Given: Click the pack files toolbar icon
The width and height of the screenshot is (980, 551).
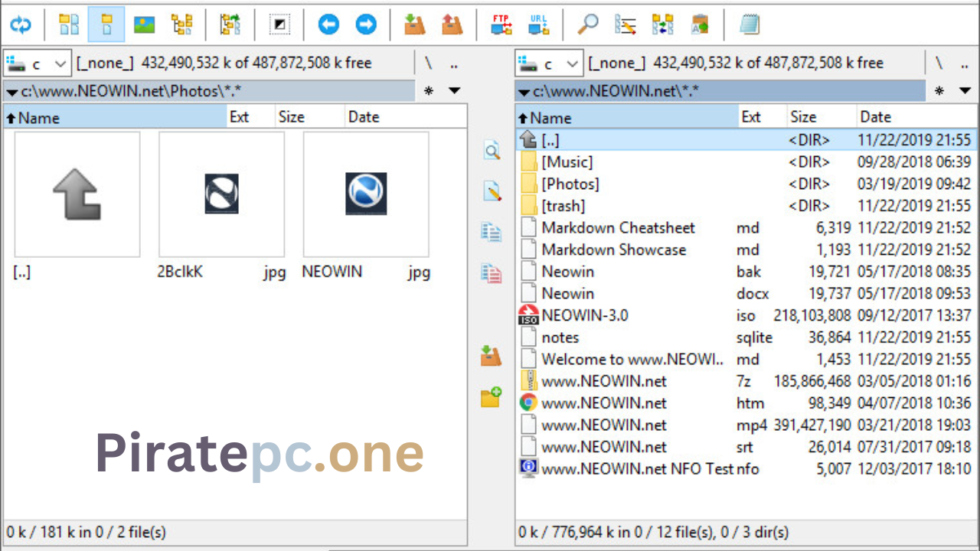Looking at the screenshot, I should (x=414, y=25).
